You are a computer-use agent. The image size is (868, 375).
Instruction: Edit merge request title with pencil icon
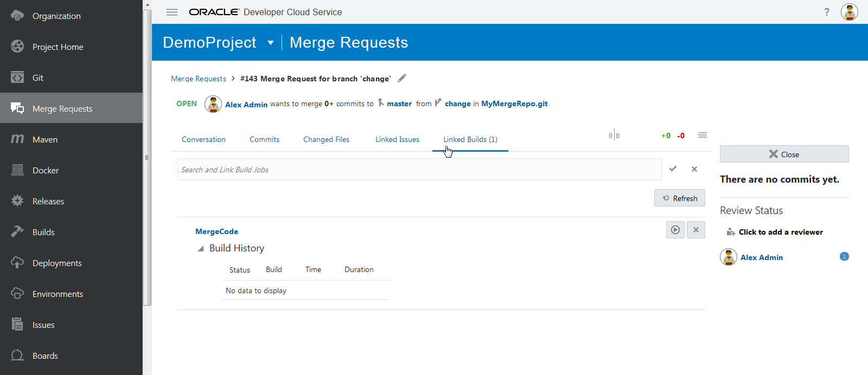coord(402,78)
